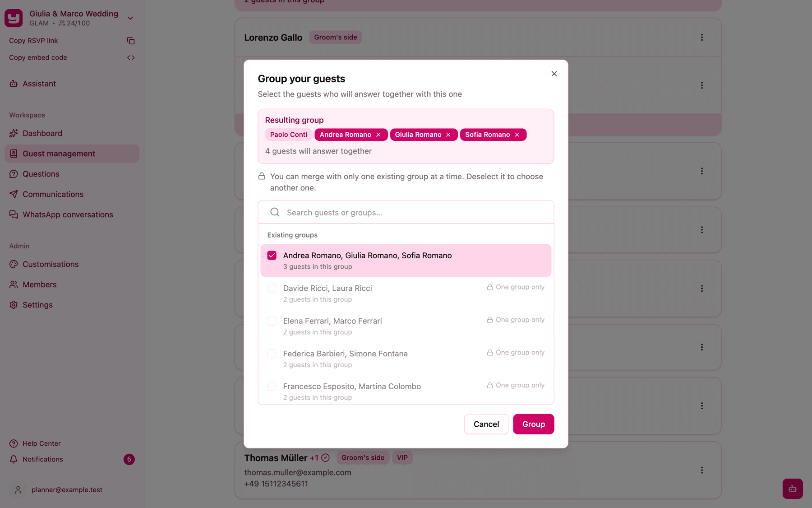Uncheck the Andrea, Giulia, Sofia Romano group
812x508 pixels.
(272, 256)
